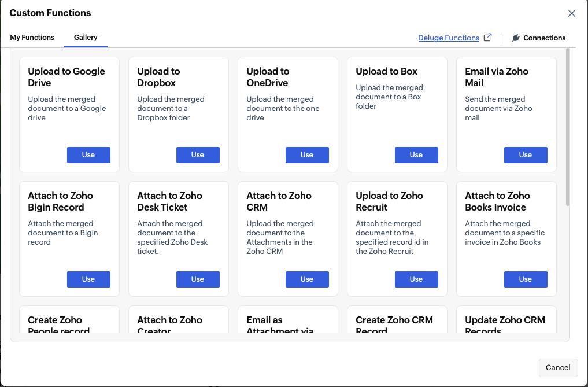Open the external link icon beside Deluge Functions
588x387 pixels.
[487, 38]
